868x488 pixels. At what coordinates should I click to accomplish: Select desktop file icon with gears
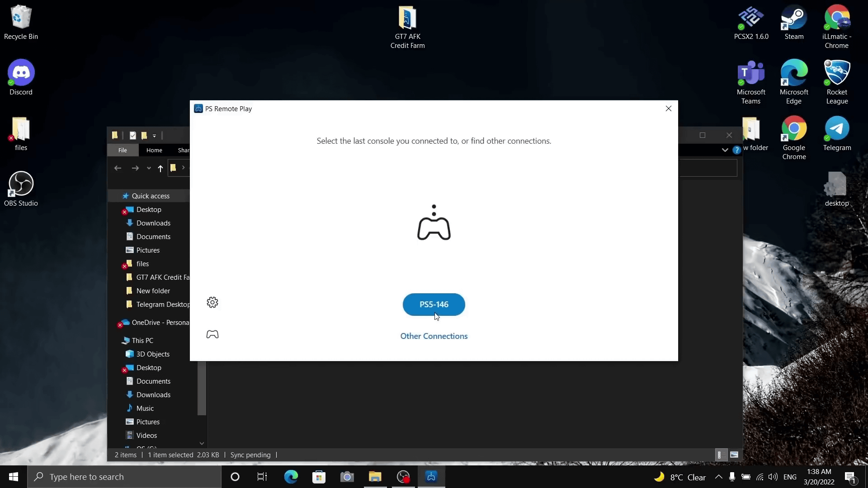[837, 189]
